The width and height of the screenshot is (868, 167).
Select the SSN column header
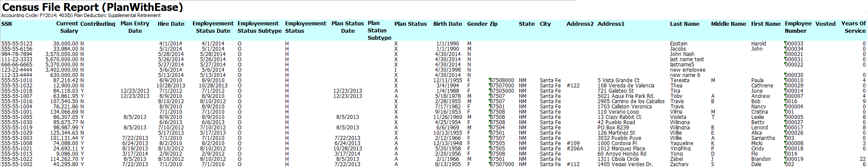point(7,24)
